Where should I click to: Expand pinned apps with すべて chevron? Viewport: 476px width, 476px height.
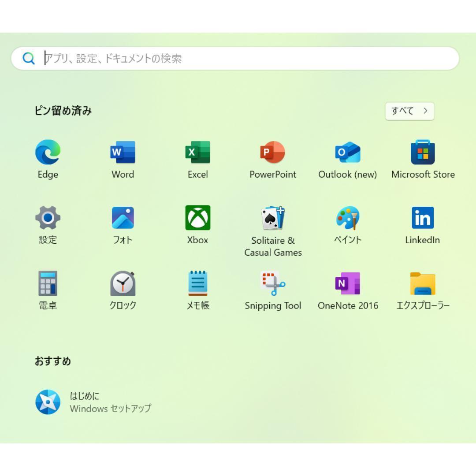point(409,111)
